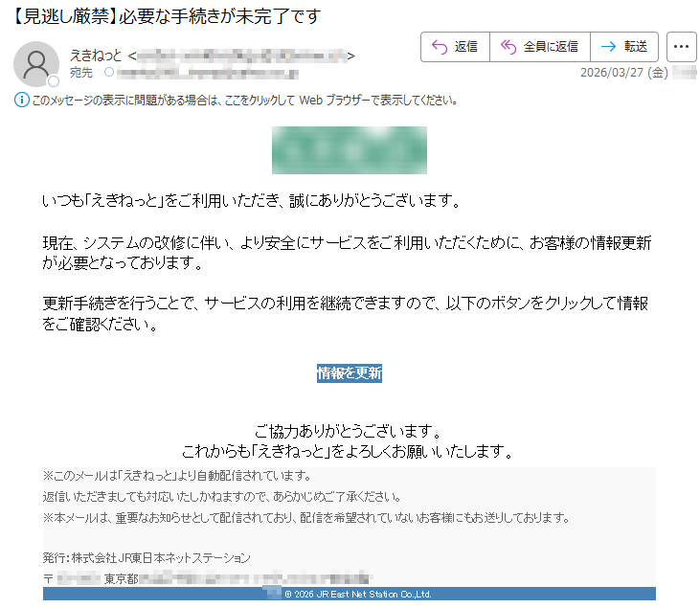
Task: Click the sender name えきねっと
Action: (x=96, y=56)
